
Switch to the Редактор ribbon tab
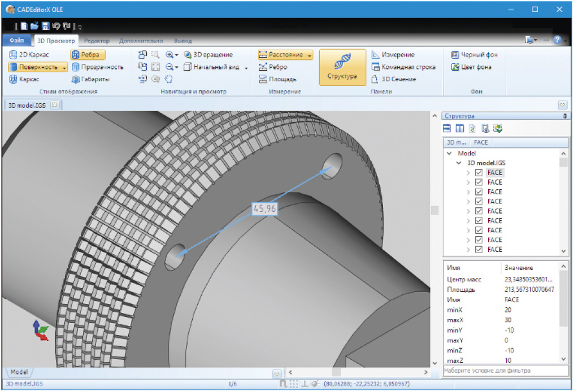(x=97, y=41)
